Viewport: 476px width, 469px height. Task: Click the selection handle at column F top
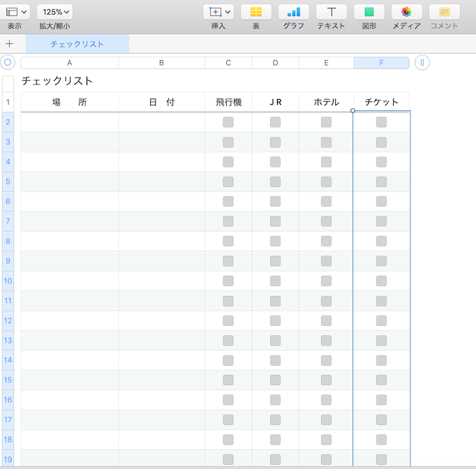352,111
